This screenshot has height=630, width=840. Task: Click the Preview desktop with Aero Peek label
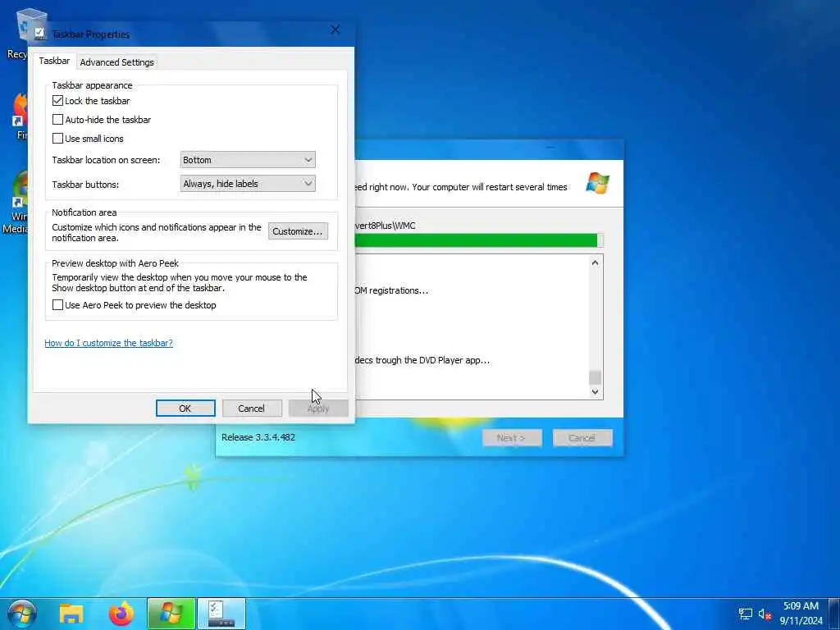point(115,263)
